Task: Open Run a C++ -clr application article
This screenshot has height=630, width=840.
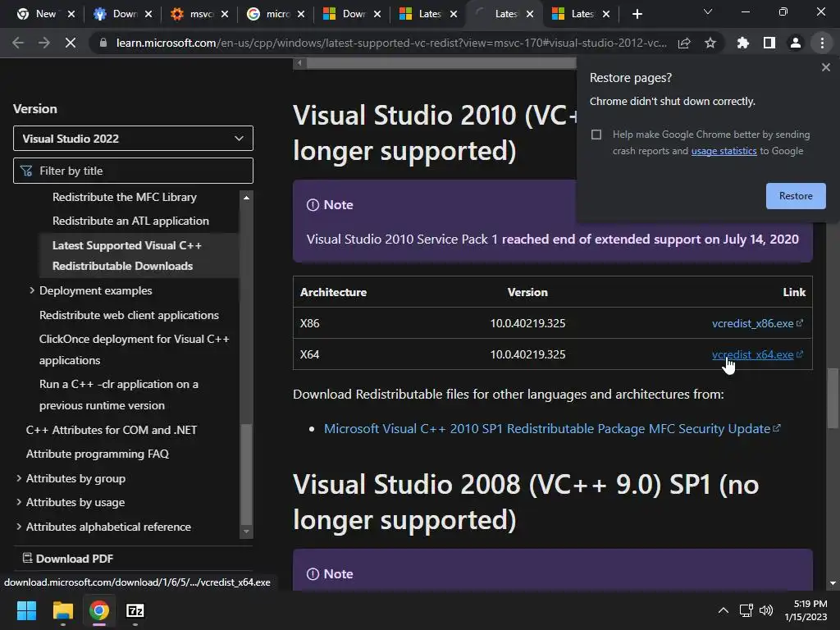Action: tap(118, 395)
